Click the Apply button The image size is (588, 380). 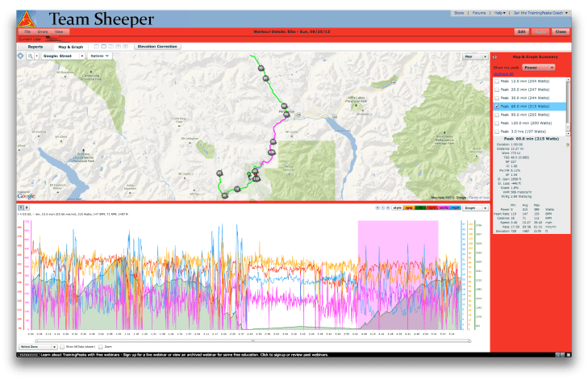coord(540,32)
